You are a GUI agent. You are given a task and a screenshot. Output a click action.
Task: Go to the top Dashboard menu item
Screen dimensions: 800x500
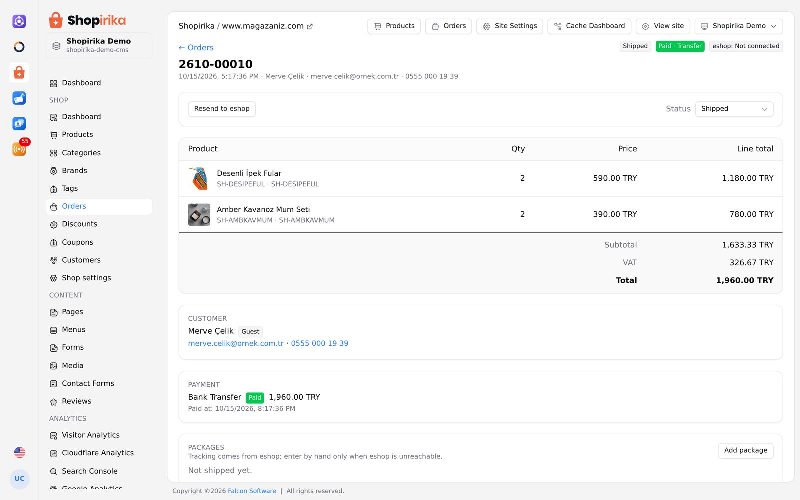81,83
